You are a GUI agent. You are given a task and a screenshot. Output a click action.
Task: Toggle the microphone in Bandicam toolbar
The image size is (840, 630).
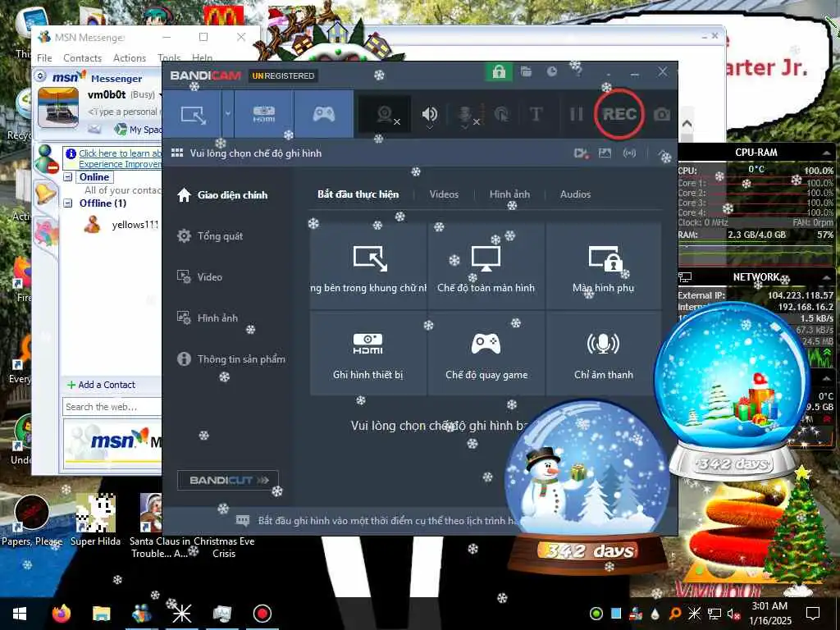tap(465, 114)
